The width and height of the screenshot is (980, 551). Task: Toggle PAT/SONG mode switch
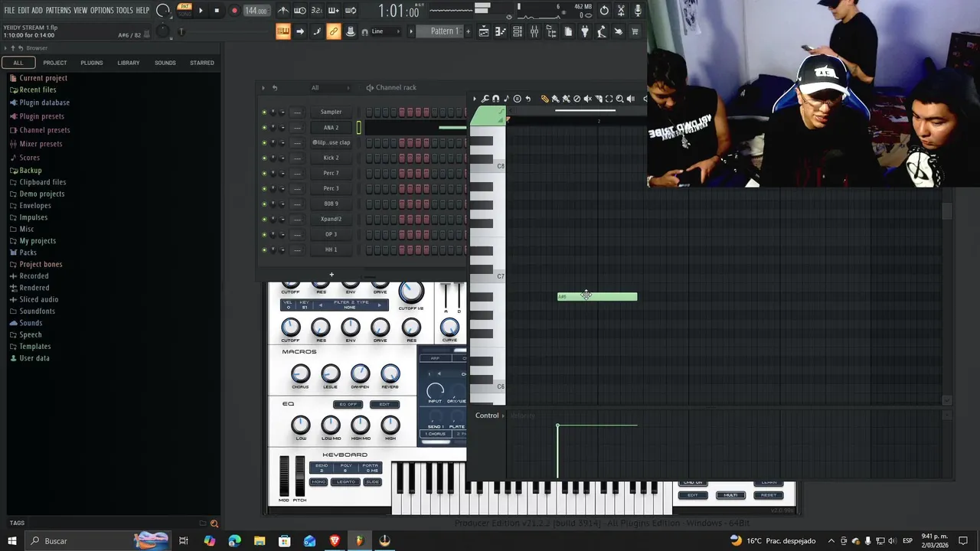[x=185, y=10]
